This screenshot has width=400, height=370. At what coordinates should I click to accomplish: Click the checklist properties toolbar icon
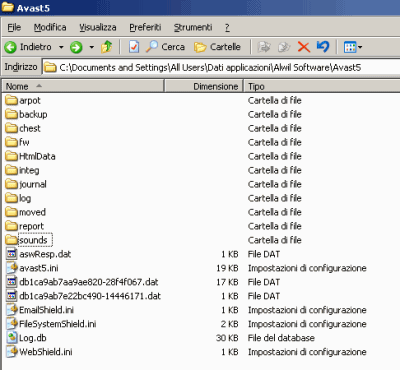coord(134,47)
